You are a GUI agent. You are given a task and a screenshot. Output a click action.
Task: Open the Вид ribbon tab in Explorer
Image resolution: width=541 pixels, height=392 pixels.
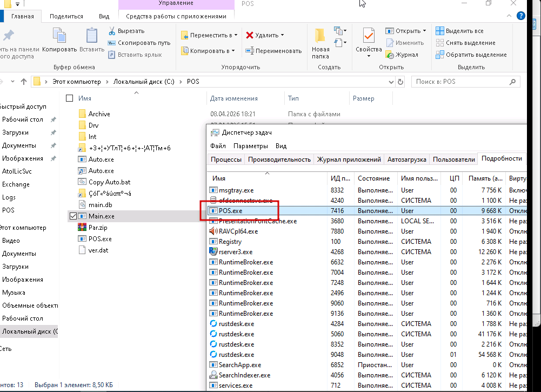104,16
